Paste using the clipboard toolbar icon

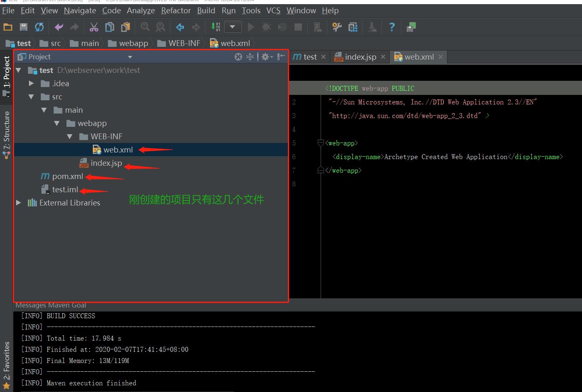tap(125, 27)
